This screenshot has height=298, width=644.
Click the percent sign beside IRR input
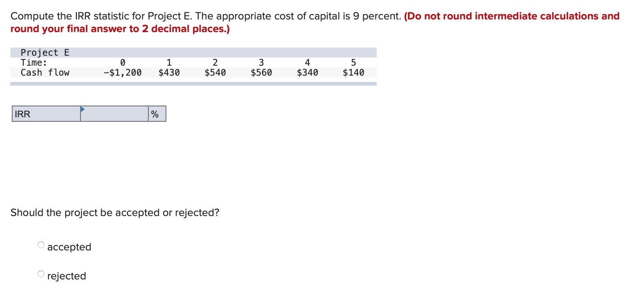[156, 114]
